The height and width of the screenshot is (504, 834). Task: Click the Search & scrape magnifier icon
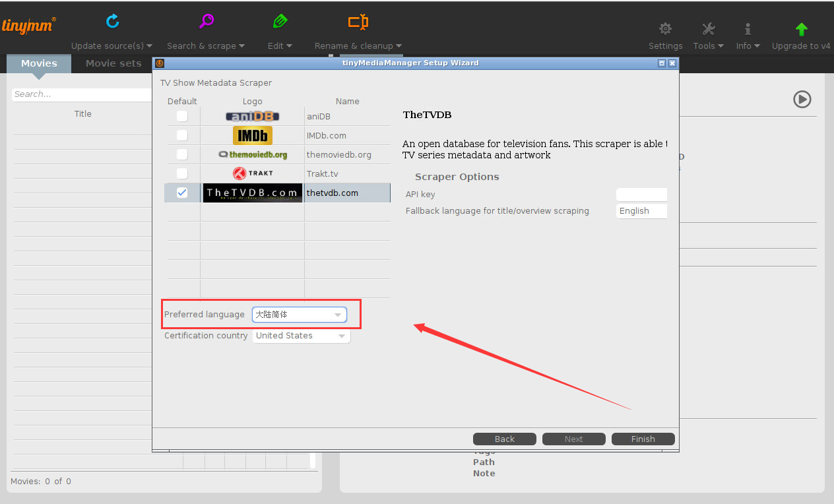coord(206,22)
